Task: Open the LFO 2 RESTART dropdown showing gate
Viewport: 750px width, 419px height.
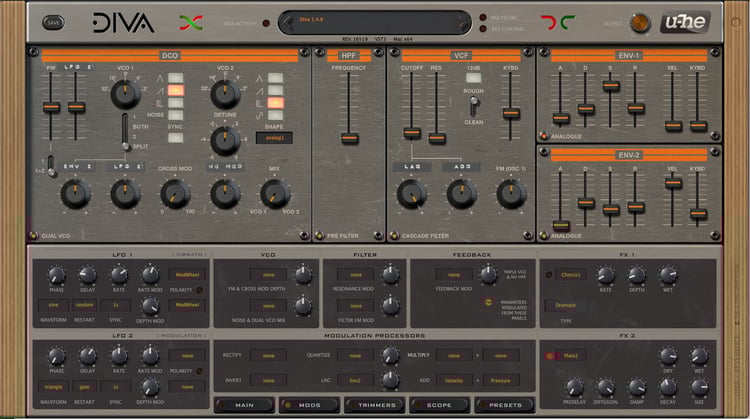Action: [x=84, y=386]
